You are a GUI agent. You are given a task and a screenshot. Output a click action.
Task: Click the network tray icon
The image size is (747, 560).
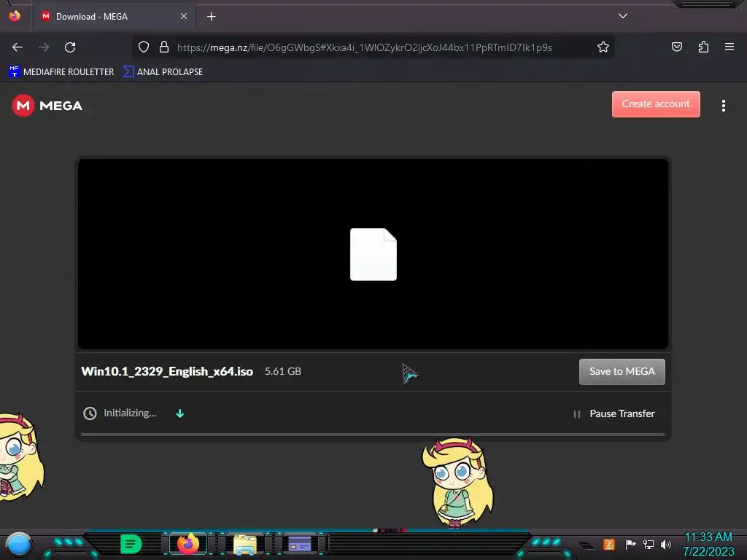click(649, 544)
